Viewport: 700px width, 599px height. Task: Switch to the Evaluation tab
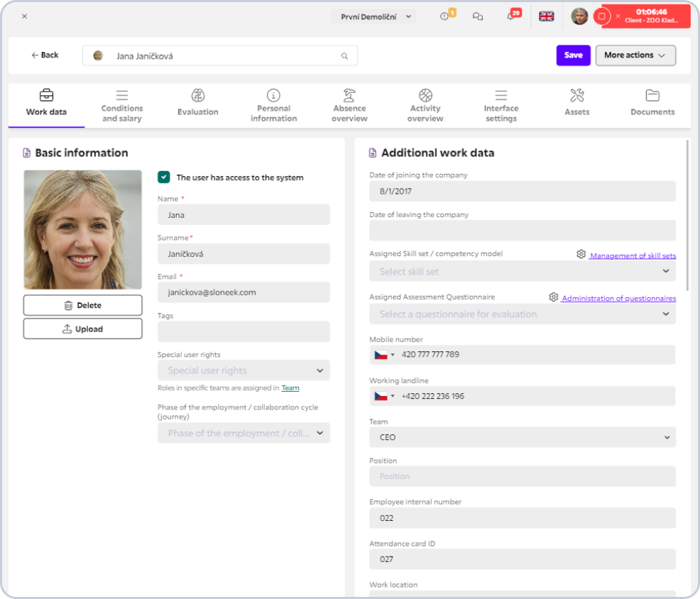pyautogui.click(x=198, y=104)
